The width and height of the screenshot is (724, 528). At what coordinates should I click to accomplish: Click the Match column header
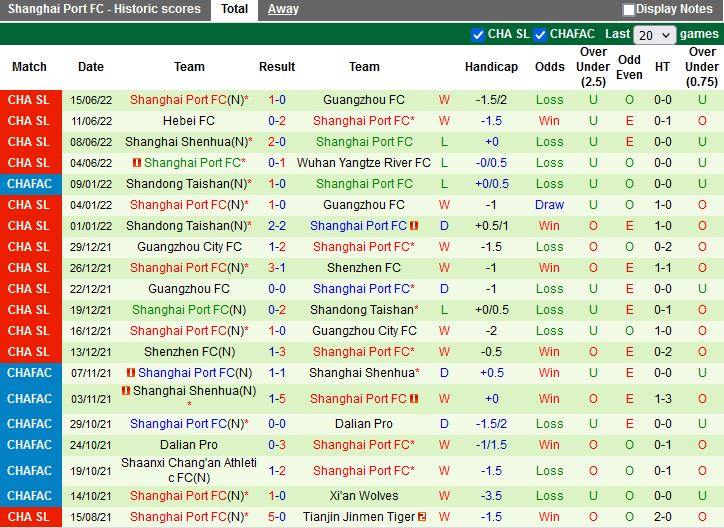point(30,67)
